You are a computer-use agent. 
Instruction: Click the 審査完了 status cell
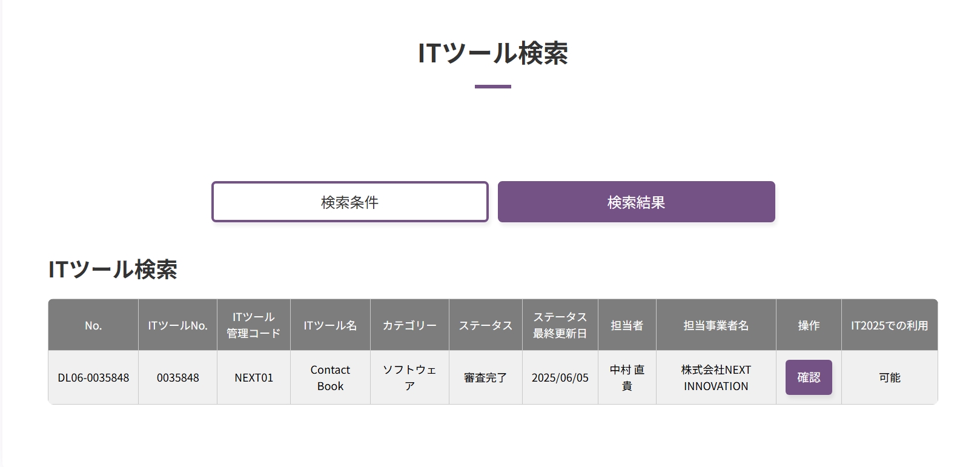click(485, 377)
